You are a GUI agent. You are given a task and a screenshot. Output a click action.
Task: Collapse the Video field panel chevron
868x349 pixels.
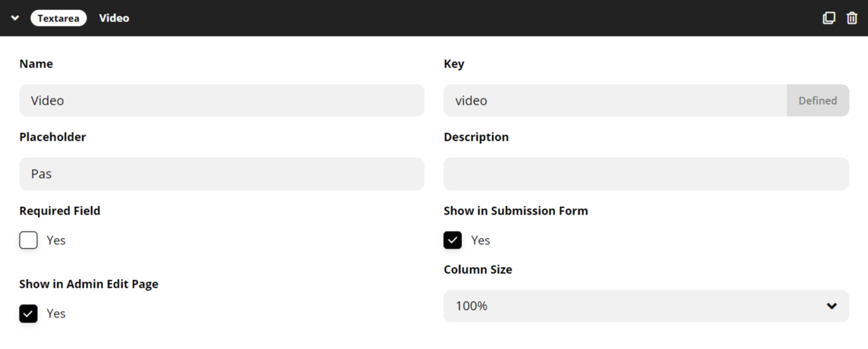point(15,18)
